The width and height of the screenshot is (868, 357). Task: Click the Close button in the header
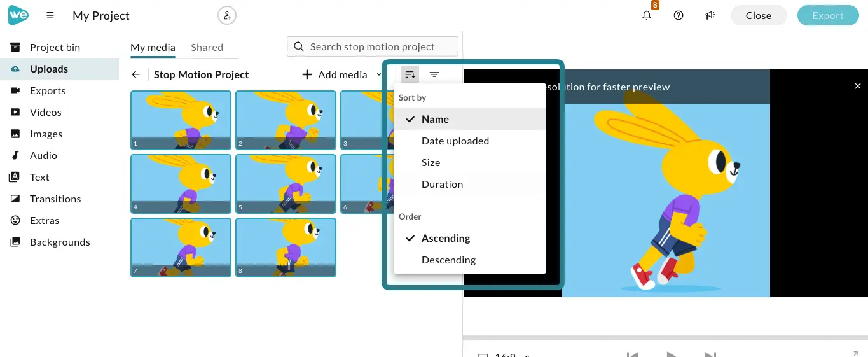click(x=758, y=15)
